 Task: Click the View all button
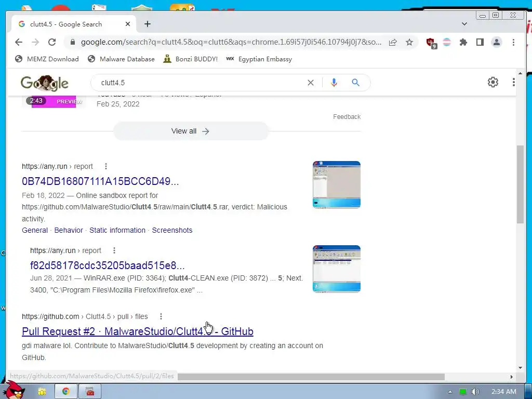tap(191, 131)
